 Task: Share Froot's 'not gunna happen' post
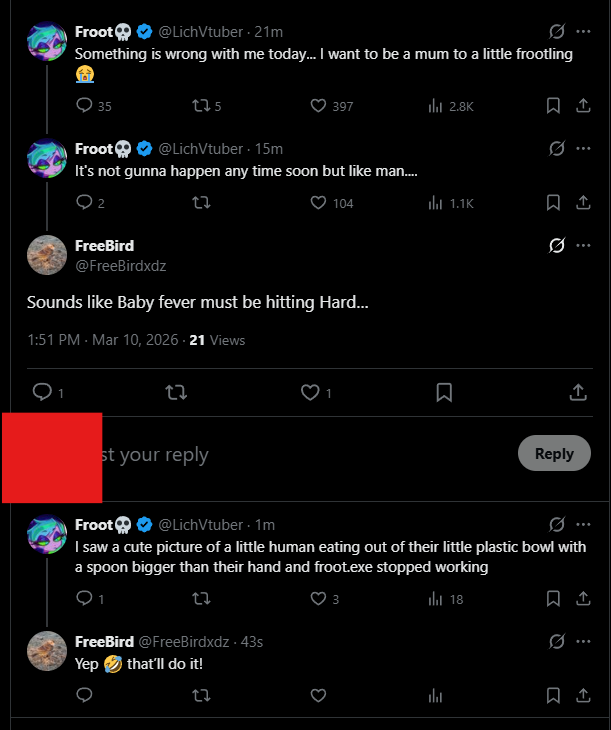click(x=583, y=203)
